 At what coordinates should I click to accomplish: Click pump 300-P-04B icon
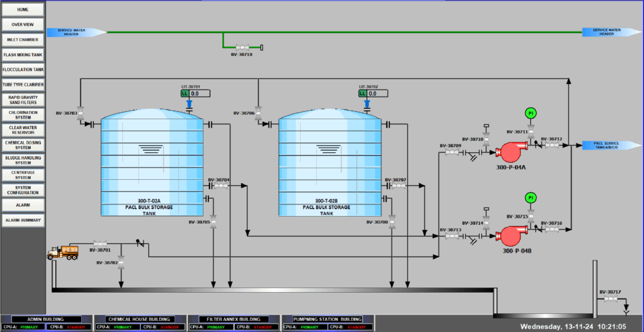(x=511, y=237)
